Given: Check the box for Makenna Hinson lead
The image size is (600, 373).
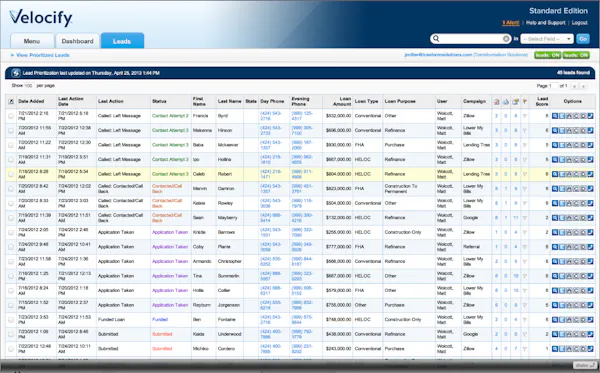Looking at the screenshot, I should click(11, 130).
